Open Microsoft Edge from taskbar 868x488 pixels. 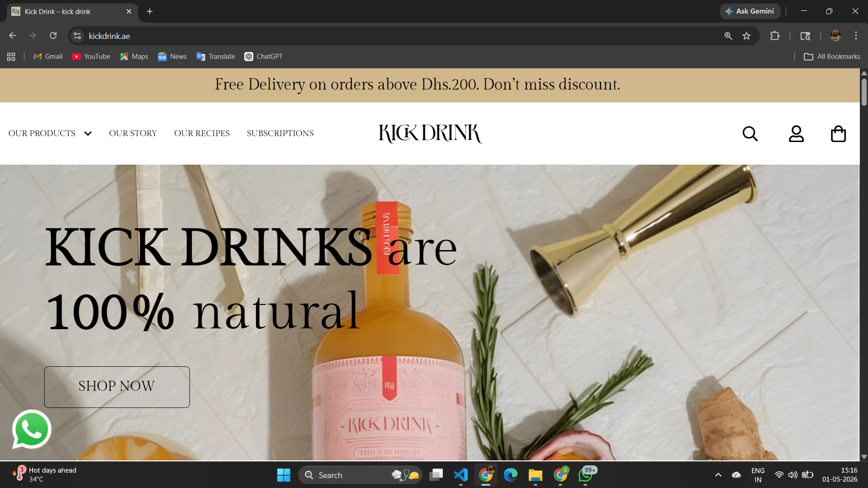click(x=511, y=475)
